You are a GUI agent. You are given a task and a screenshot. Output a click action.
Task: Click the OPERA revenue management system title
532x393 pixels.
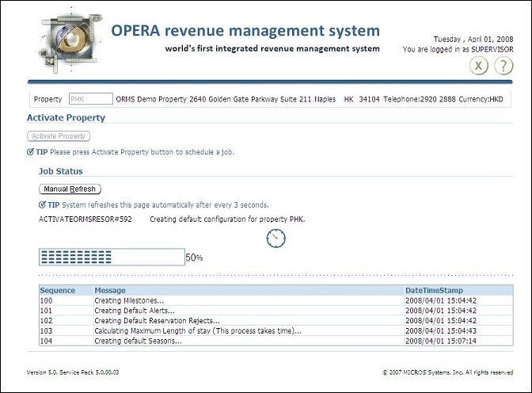tap(245, 31)
